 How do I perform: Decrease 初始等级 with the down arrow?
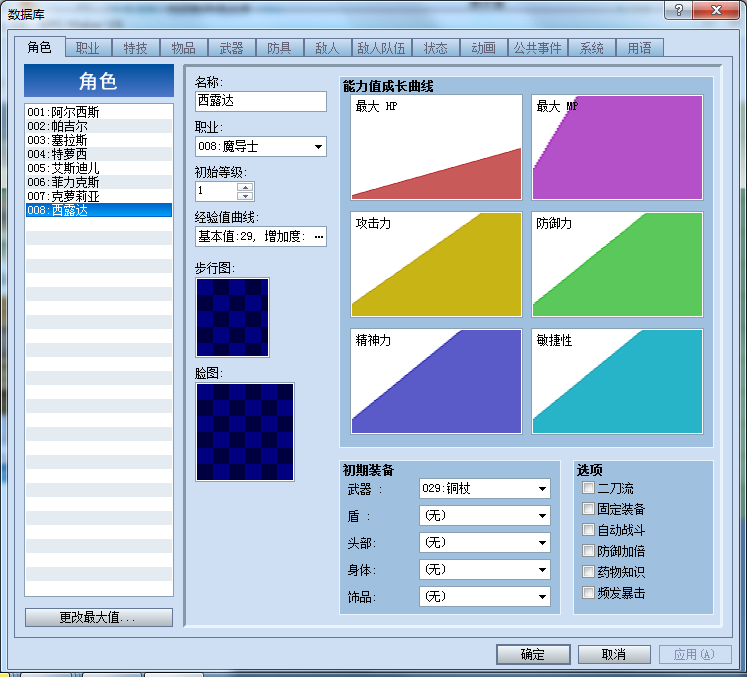point(245,196)
